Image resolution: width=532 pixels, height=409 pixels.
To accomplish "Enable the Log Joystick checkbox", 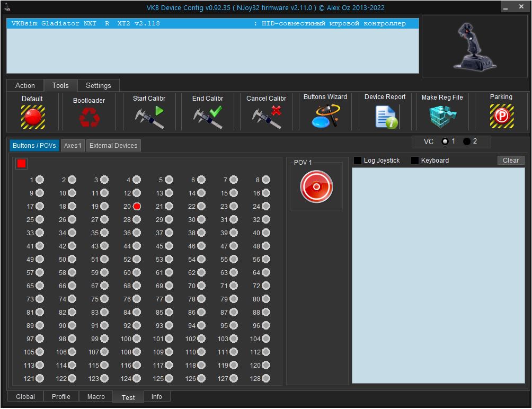I will (x=358, y=161).
